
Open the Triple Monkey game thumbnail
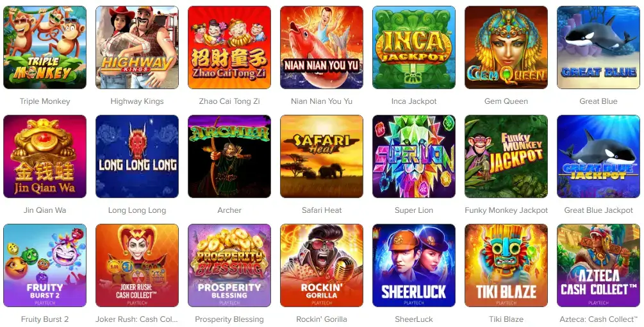[x=45, y=47]
